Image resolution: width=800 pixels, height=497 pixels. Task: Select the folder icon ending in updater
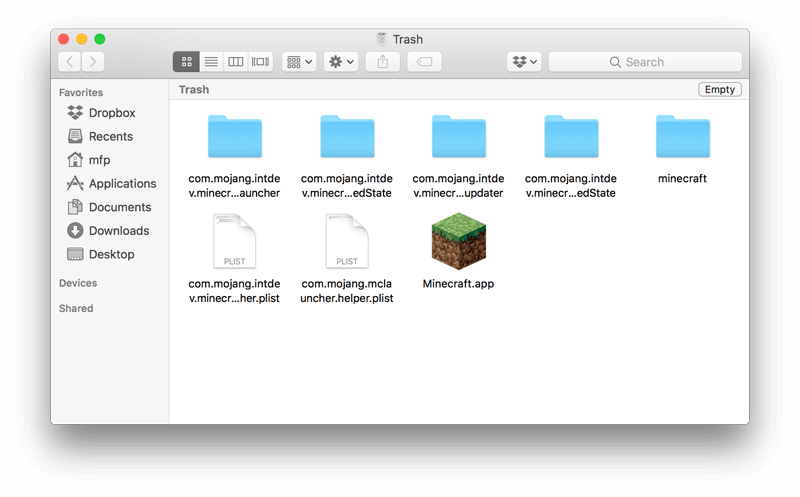pos(459,136)
